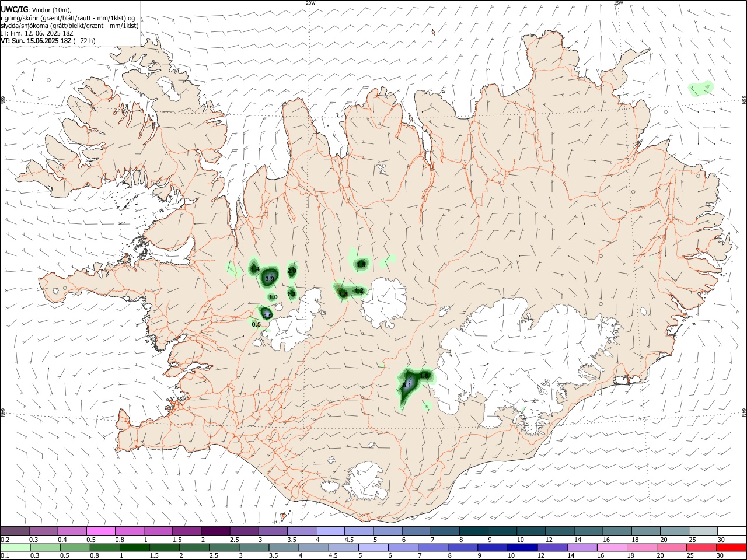Click the dark green 1 swatch in the rain scale
This screenshot has height=560, width=747.
click(x=134, y=548)
